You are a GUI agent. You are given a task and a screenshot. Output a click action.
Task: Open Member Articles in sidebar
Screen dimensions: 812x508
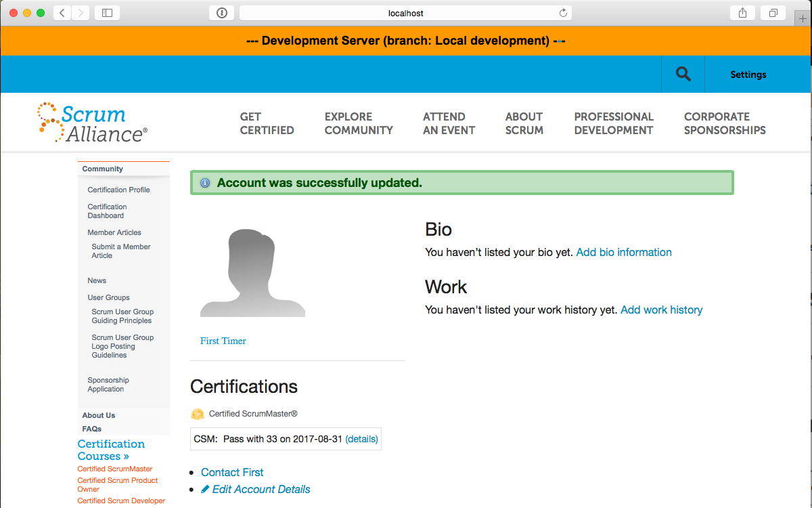[x=114, y=232]
